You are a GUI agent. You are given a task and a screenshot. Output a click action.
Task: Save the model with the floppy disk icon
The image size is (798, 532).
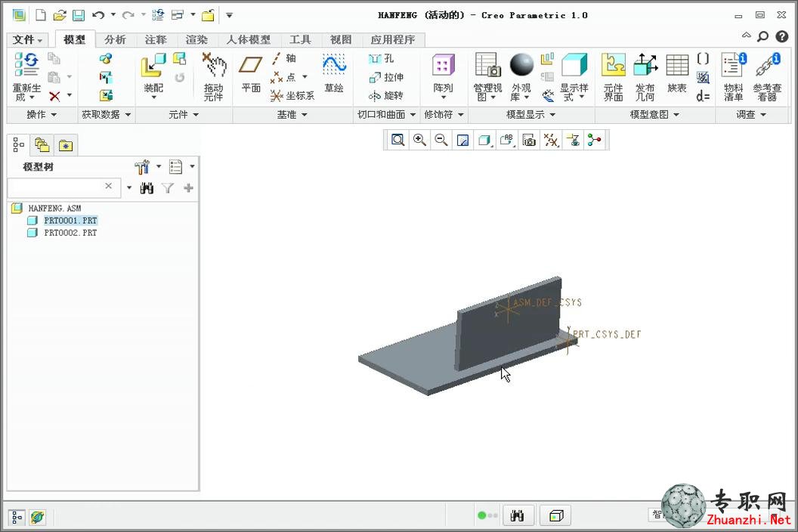coord(79,15)
